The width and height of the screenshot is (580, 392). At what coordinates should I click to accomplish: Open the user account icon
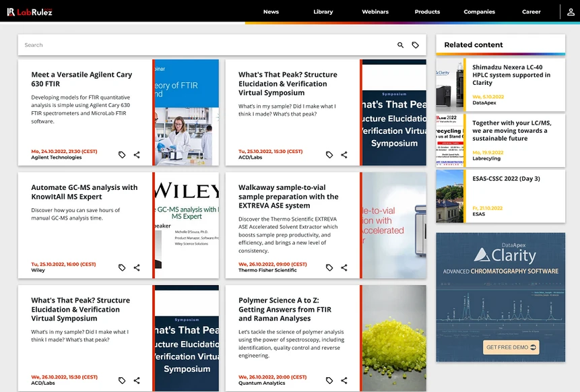point(571,12)
